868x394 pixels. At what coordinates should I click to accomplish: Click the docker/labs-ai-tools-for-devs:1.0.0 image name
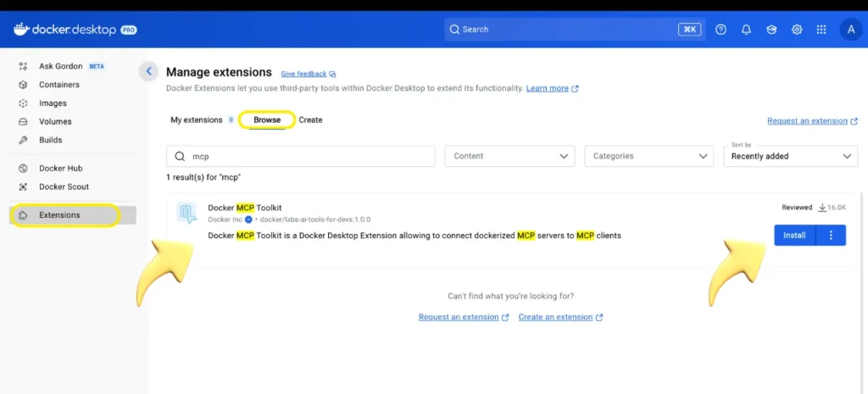315,219
